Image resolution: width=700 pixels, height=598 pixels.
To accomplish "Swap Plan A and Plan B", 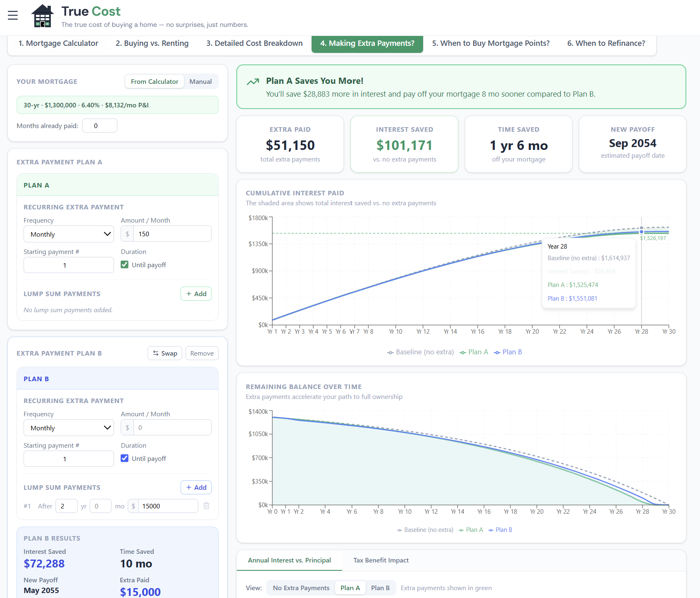I will [x=165, y=354].
